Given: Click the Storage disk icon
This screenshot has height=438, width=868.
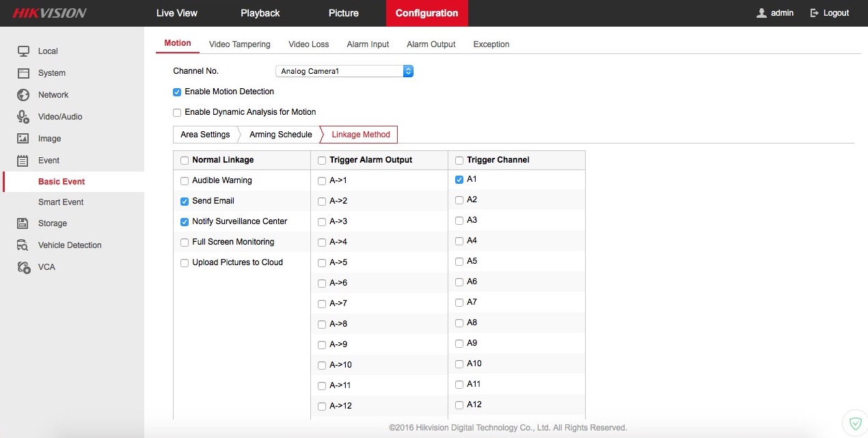Looking at the screenshot, I should (x=23, y=223).
